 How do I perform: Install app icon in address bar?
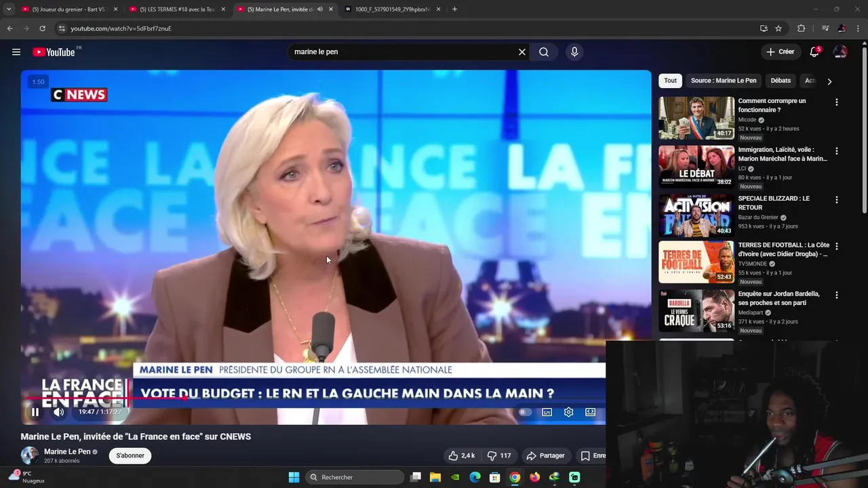[764, 28]
